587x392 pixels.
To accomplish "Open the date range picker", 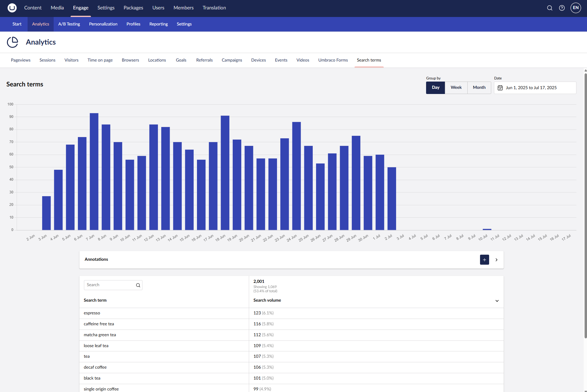I will tap(535, 88).
